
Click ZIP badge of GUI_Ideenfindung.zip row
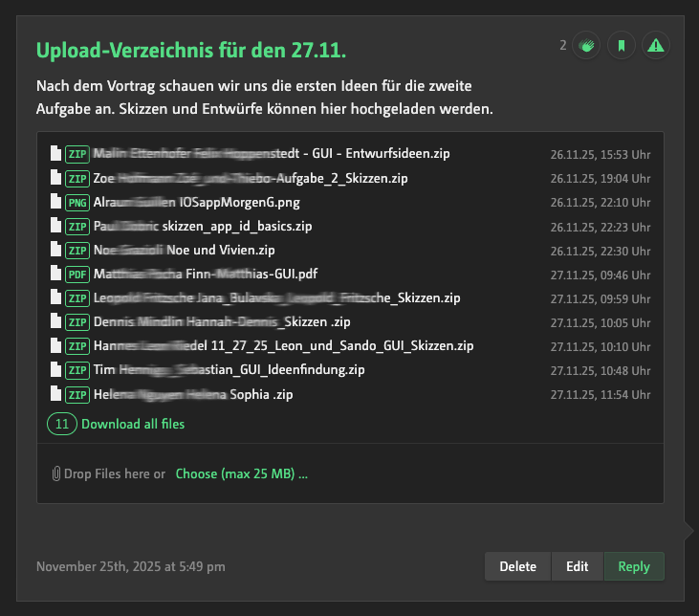point(77,370)
